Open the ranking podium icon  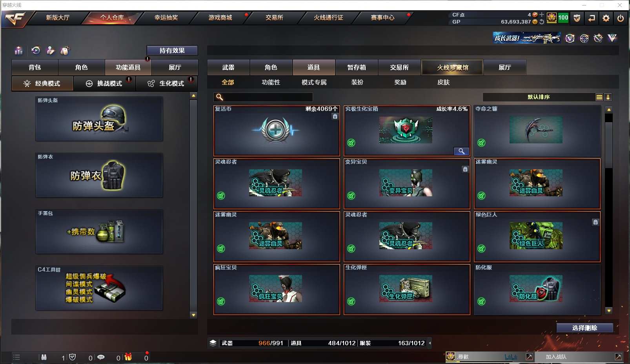[x=18, y=51]
